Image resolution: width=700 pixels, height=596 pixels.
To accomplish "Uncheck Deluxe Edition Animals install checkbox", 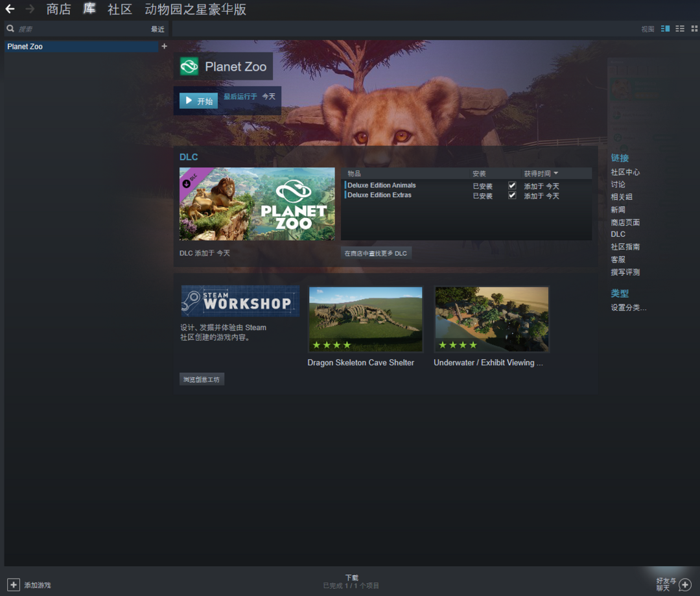I will coord(512,185).
